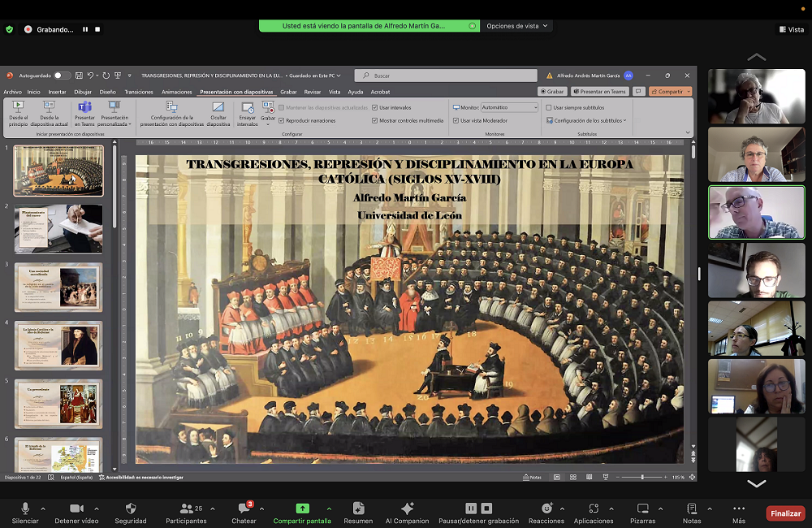812x528 pixels.
Task: Switch to Revisar tab
Action: [x=313, y=92]
